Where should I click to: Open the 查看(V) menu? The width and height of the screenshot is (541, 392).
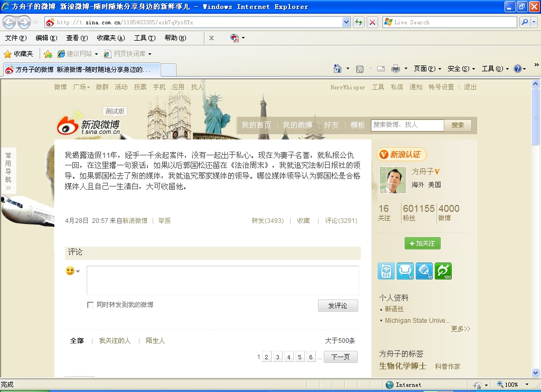tap(77, 38)
